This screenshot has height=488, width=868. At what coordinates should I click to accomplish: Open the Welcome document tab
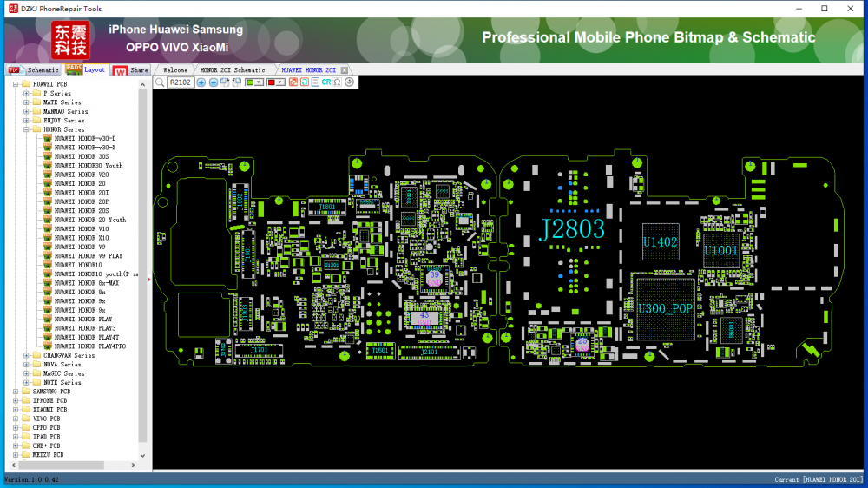point(175,70)
